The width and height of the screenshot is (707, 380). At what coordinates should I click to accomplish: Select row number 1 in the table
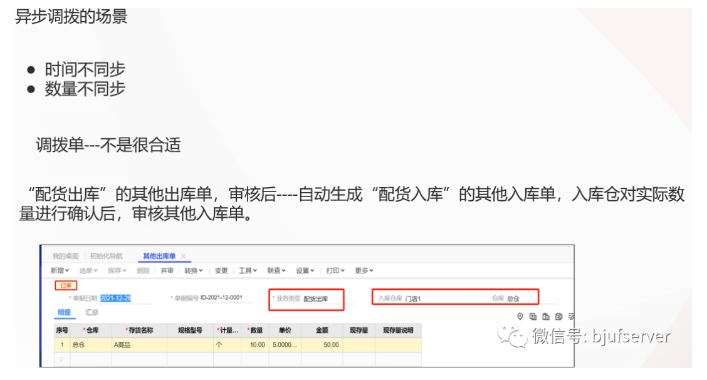click(62, 344)
